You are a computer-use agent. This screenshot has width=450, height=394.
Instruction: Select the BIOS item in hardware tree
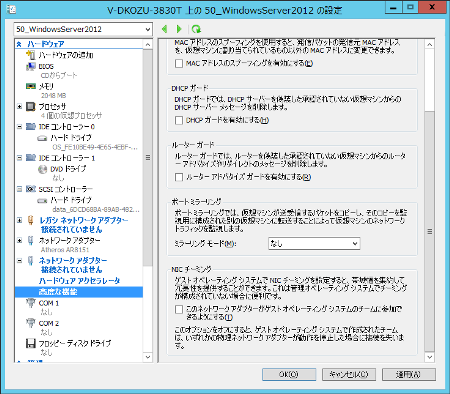tap(46, 66)
